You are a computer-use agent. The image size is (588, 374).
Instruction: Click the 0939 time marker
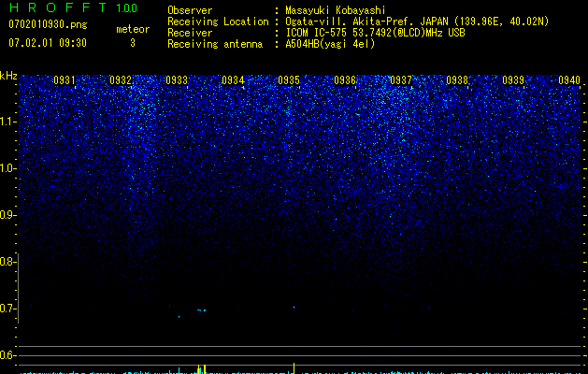[x=513, y=79]
